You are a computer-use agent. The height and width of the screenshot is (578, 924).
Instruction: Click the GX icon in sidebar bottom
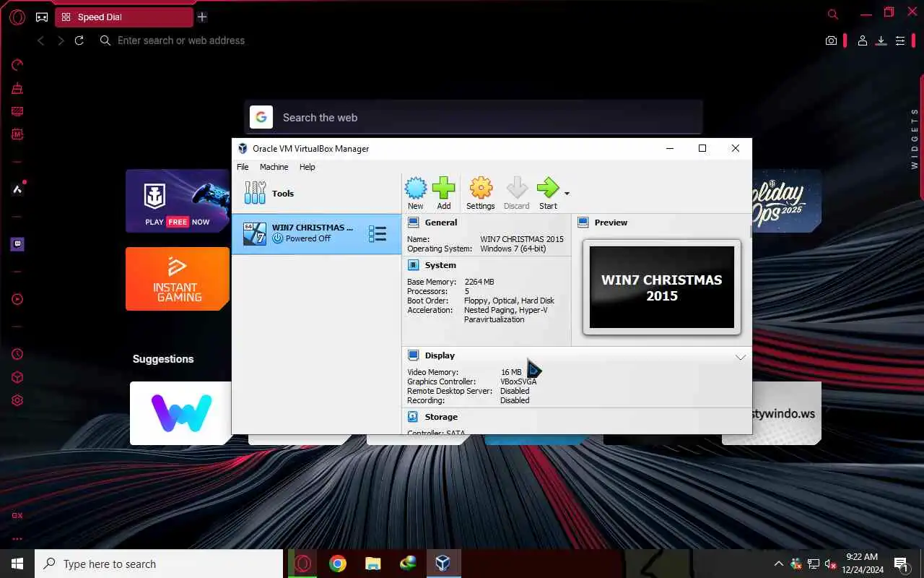(x=17, y=516)
